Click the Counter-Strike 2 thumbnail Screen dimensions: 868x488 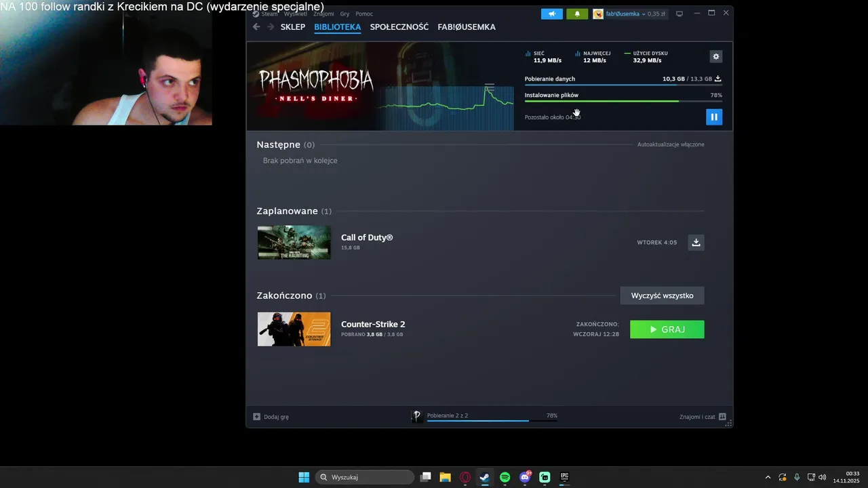294,329
